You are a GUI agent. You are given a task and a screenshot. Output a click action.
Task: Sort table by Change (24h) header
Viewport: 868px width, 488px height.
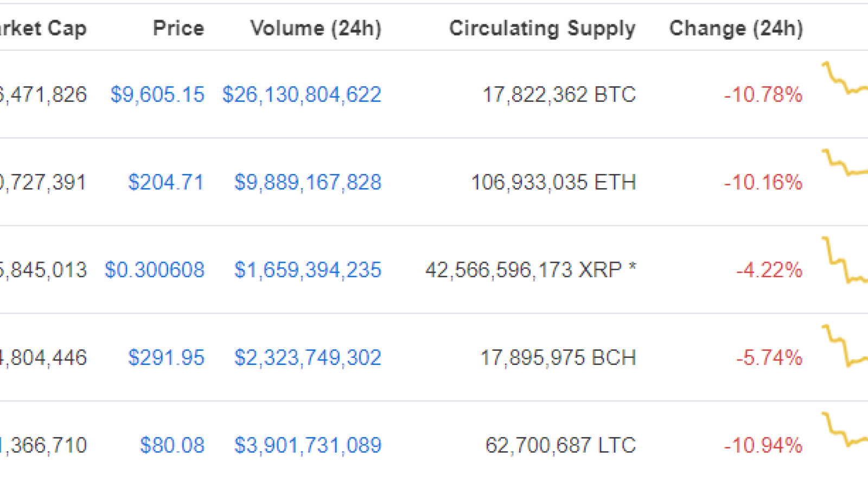click(x=736, y=28)
